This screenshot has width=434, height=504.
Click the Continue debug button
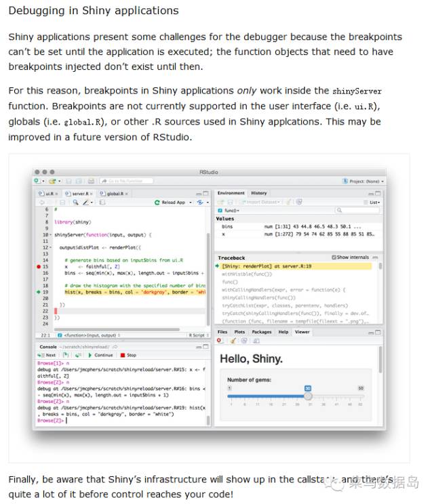pyautogui.click(x=100, y=355)
